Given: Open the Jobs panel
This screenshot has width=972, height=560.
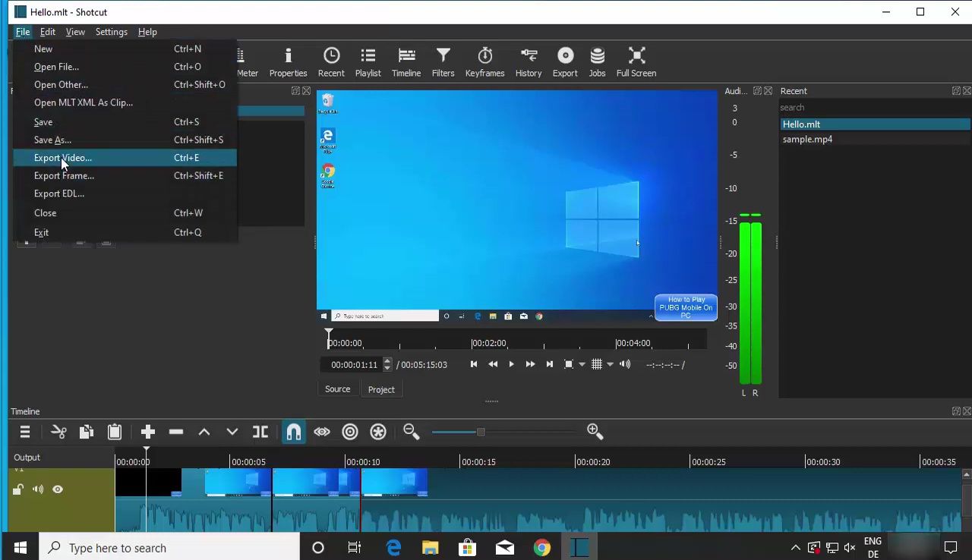Looking at the screenshot, I should pyautogui.click(x=598, y=62).
